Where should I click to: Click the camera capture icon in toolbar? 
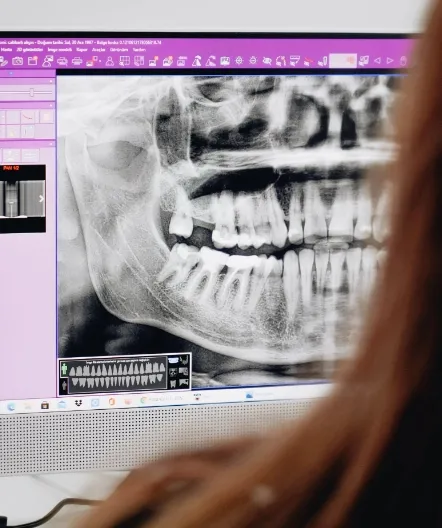tap(18, 61)
